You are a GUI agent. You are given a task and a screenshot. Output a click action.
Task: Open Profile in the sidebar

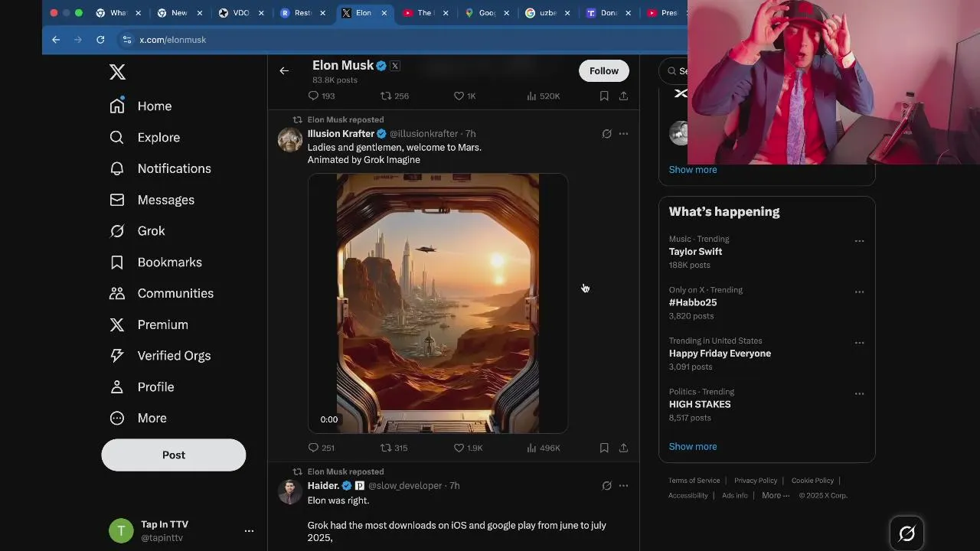click(x=142, y=387)
